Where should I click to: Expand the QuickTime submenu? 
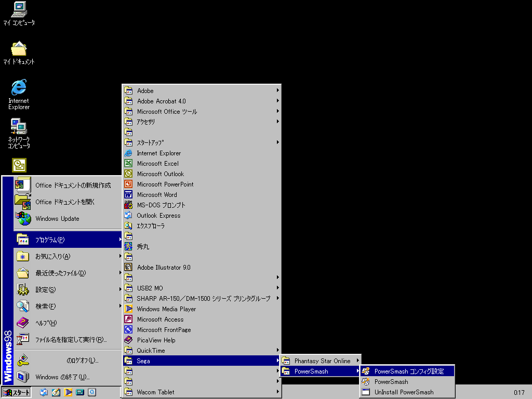[x=202, y=351]
